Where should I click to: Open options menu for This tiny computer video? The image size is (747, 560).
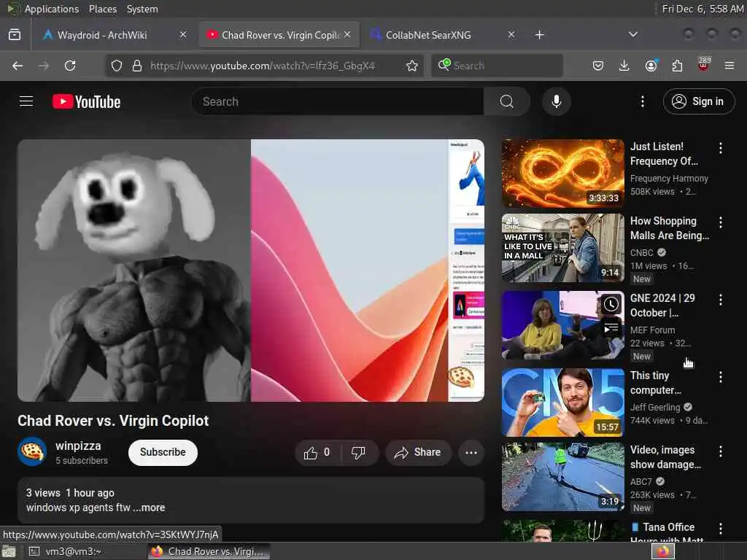click(720, 377)
